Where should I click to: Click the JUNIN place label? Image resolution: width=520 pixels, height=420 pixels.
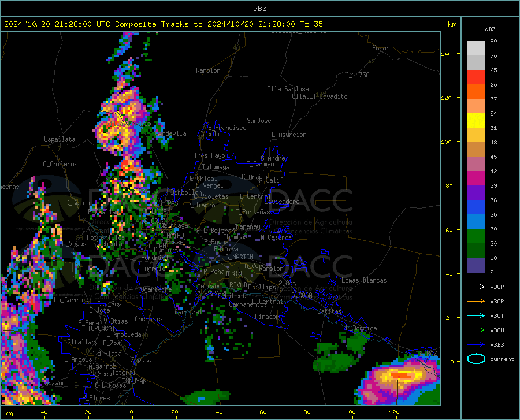233,273
